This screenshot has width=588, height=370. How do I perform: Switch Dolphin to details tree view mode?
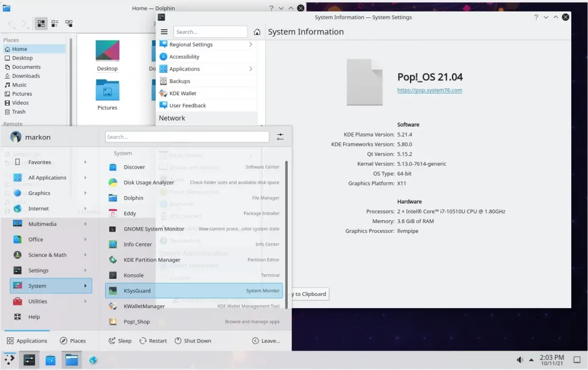69,23
